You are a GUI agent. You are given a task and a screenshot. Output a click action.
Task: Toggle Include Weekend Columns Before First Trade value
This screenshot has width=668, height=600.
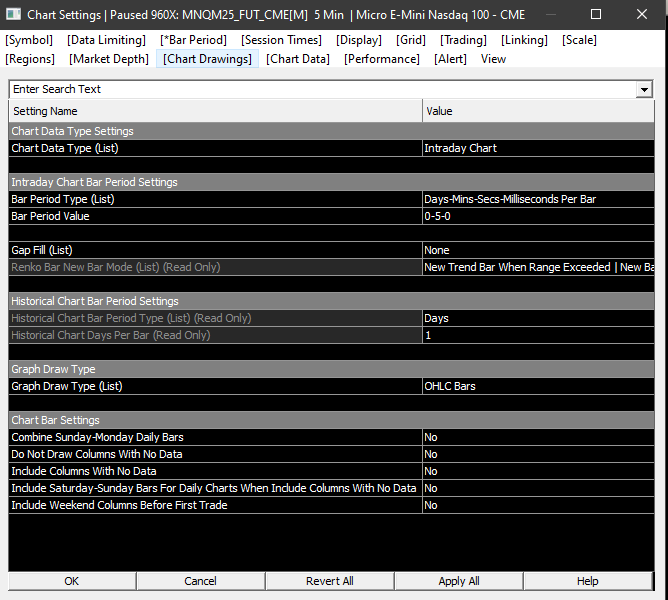(x=538, y=505)
